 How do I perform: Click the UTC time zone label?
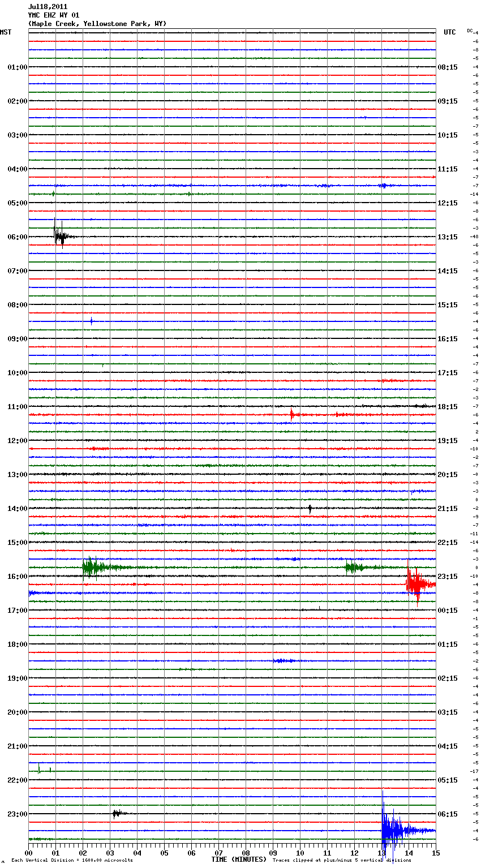[x=450, y=32]
